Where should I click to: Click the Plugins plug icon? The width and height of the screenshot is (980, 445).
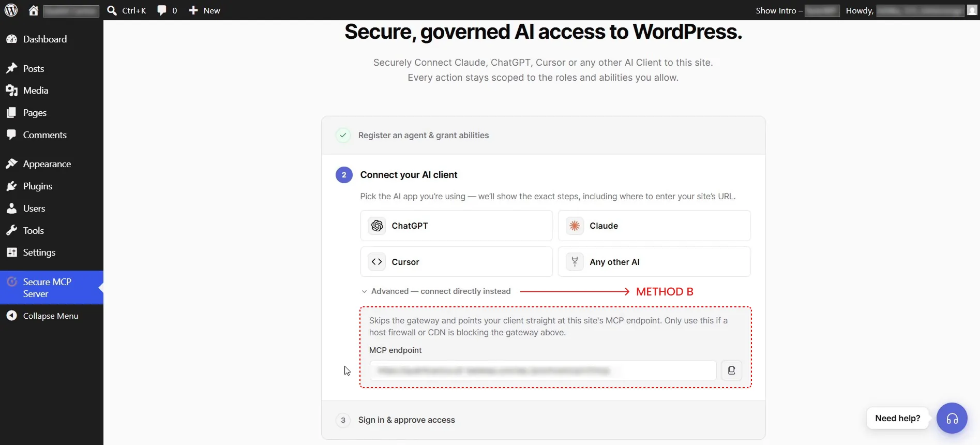tap(11, 186)
